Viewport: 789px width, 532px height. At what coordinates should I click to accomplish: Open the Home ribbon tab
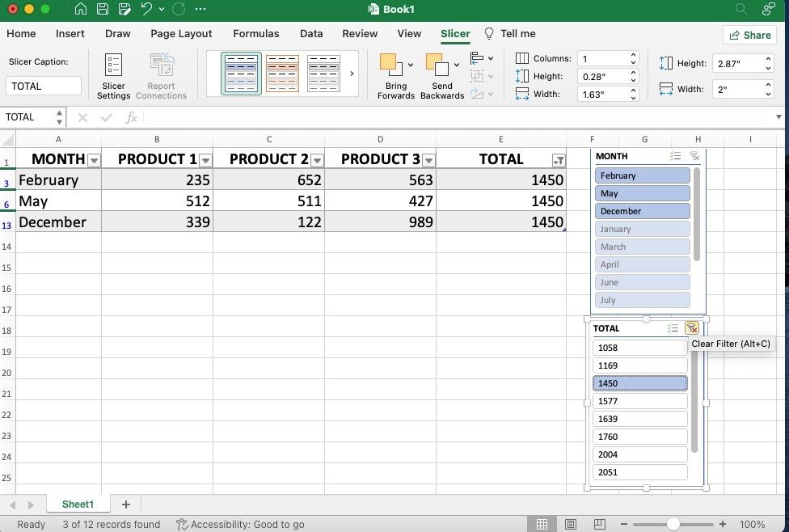[x=21, y=34]
